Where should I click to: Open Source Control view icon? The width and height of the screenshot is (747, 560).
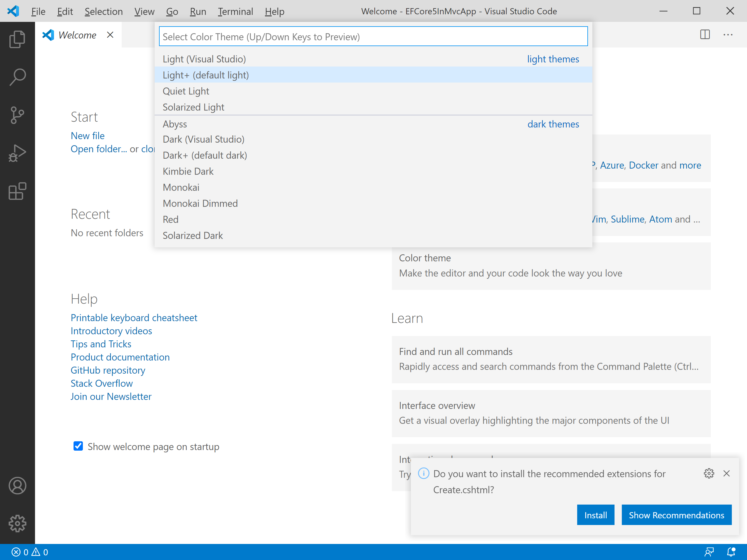[17, 115]
